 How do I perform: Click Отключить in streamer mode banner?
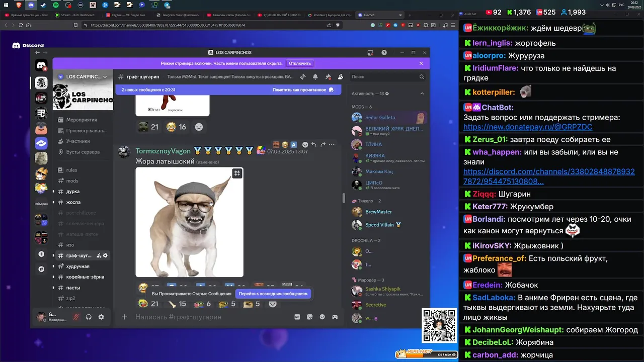tap(300, 63)
